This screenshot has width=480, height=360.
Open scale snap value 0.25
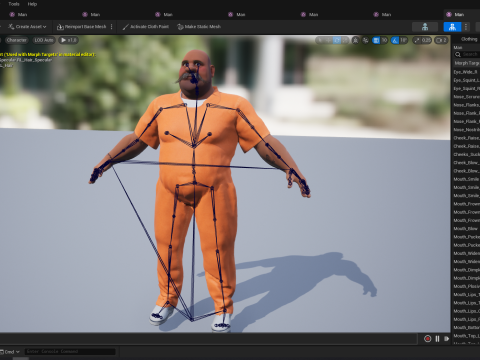coord(426,40)
